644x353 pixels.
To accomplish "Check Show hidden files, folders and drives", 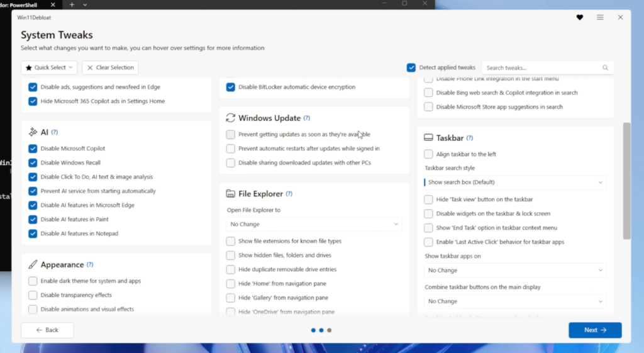I will click(231, 255).
